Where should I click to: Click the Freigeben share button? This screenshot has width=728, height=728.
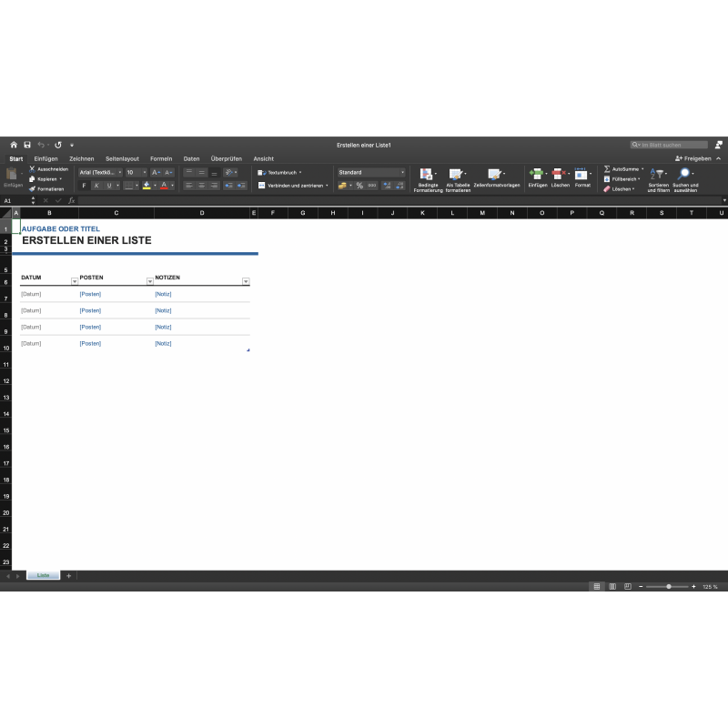[x=693, y=158]
